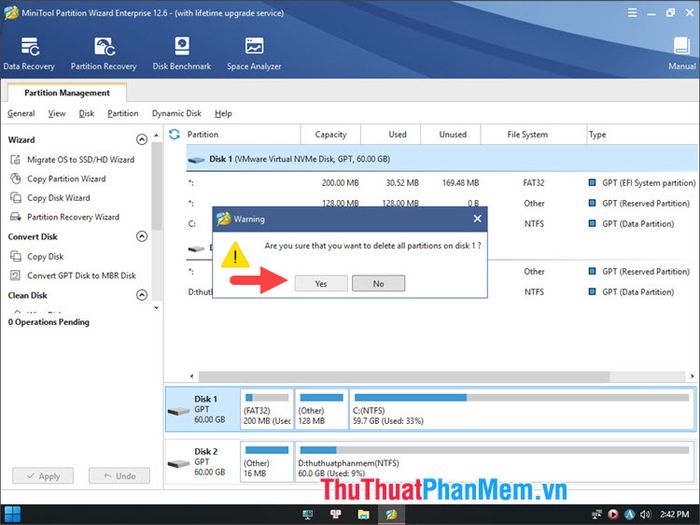Collapse the Wizard section

point(142,140)
